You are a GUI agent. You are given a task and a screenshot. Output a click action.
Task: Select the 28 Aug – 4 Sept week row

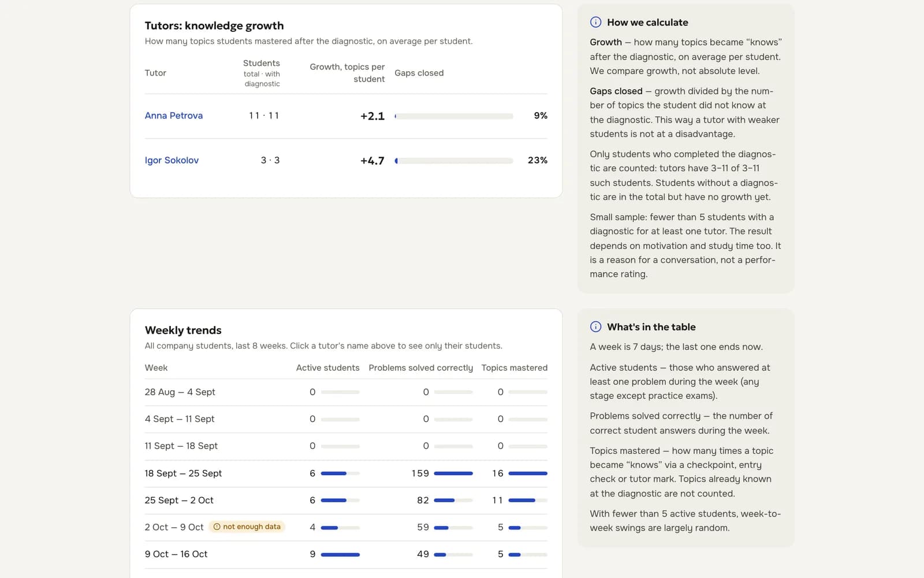coord(346,392)
